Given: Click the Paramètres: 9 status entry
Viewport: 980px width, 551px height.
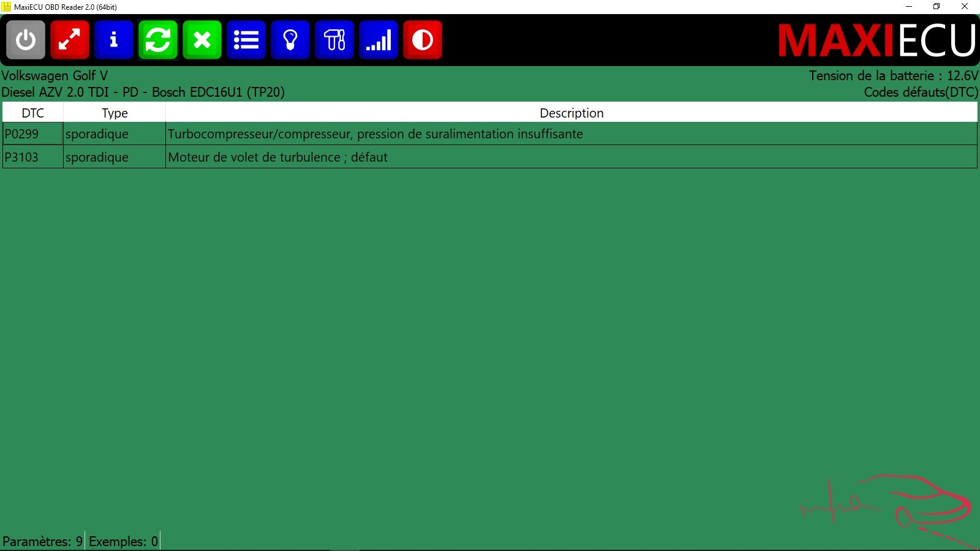Looking at the screenshot, I should (x=42, y=541).
